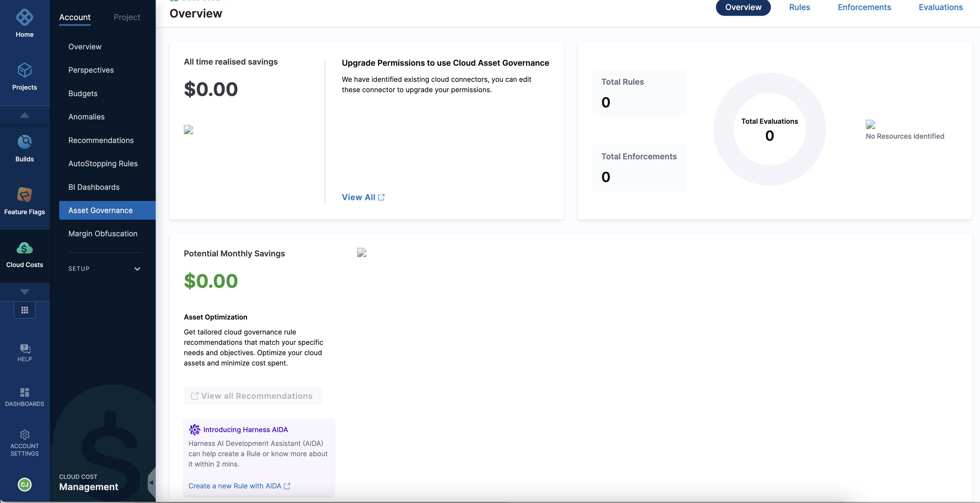Collapse the side navigation panel handle
The height and width of the screenshot is (503, 980).
point(151,482)
